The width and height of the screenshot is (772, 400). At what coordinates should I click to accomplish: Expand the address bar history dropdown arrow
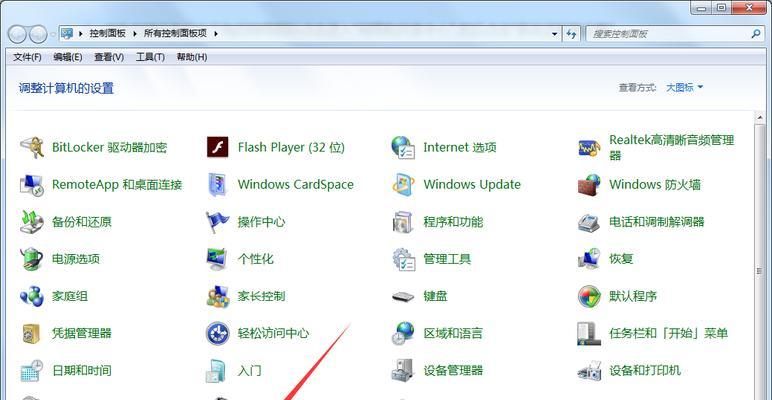pos(555,34)
